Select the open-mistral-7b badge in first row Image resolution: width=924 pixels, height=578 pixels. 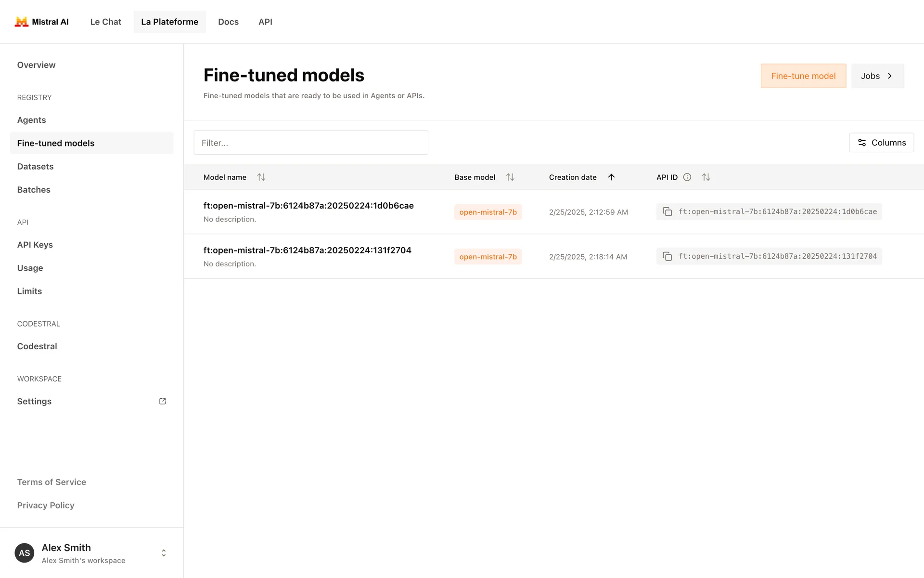coord(488,212)
